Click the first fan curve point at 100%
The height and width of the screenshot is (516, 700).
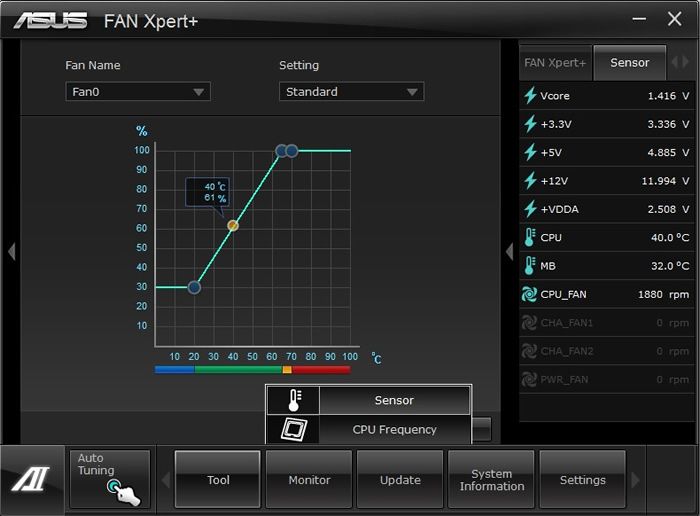click(281, 151)
